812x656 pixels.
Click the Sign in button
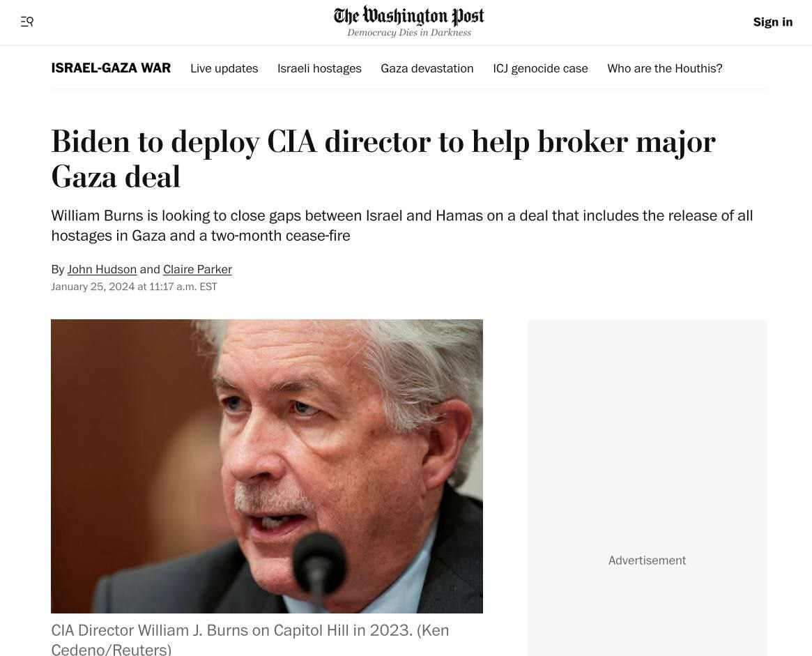tap(773, 22)
